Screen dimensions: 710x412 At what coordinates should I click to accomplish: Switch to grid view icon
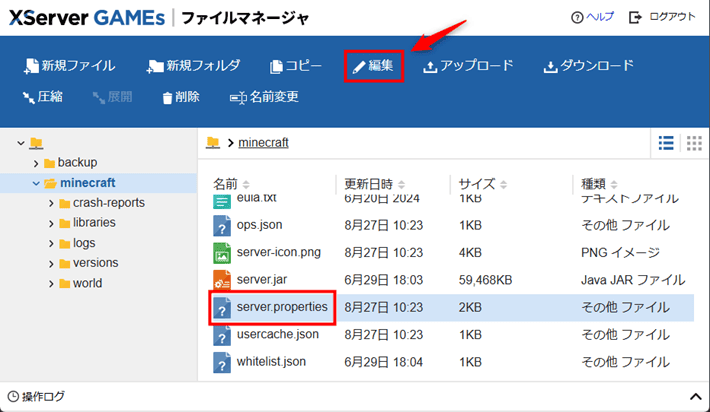tap(694, 143)
